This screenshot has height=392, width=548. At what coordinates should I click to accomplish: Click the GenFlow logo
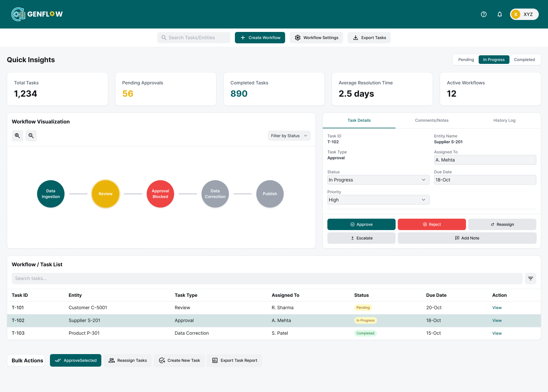coord(37,14)
